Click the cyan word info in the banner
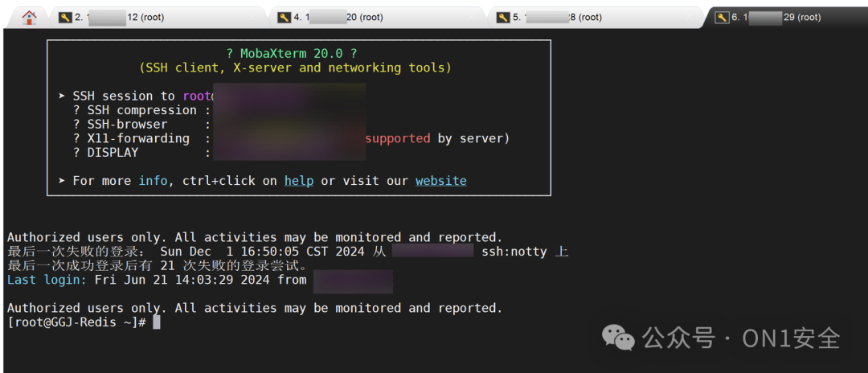The width and height of the screenshot is (868, 373). point(153,181)
